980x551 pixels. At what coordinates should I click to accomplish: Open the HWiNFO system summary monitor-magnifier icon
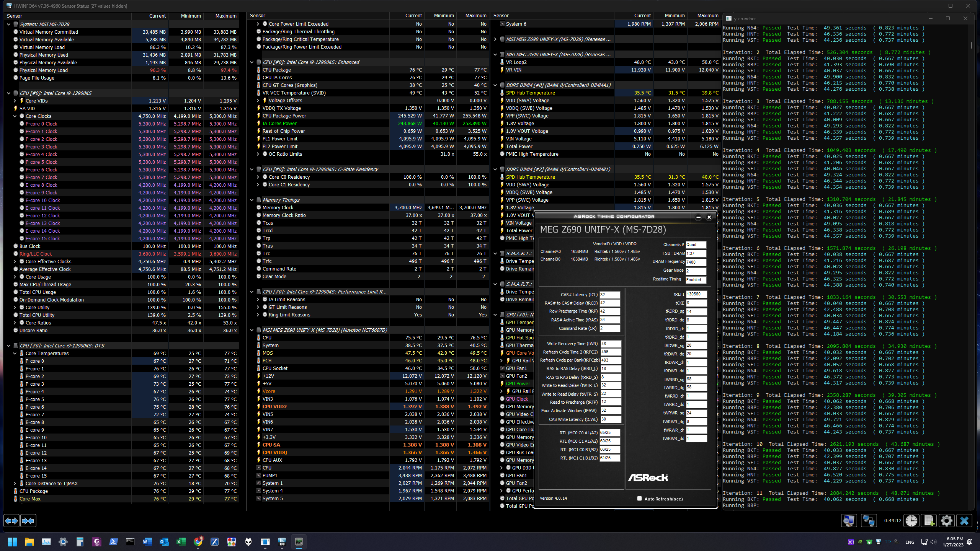point(849,520)
